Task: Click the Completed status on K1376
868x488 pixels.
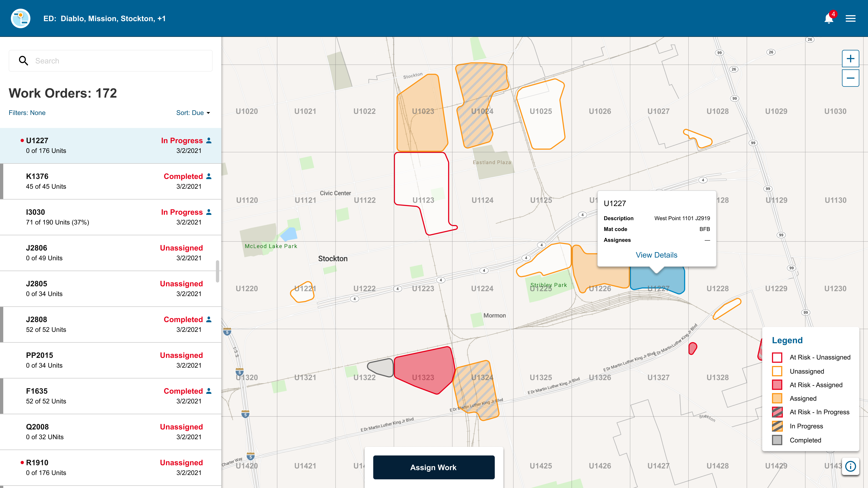Action: pos(183,176)
